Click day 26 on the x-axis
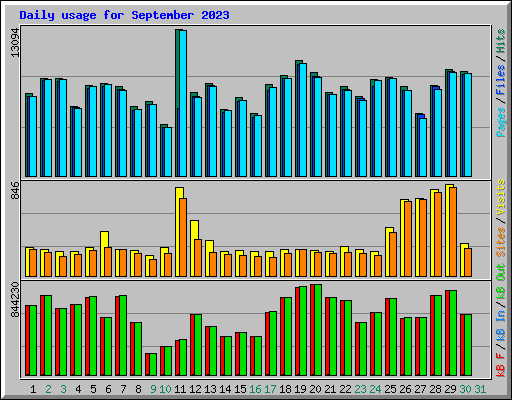 405,389
